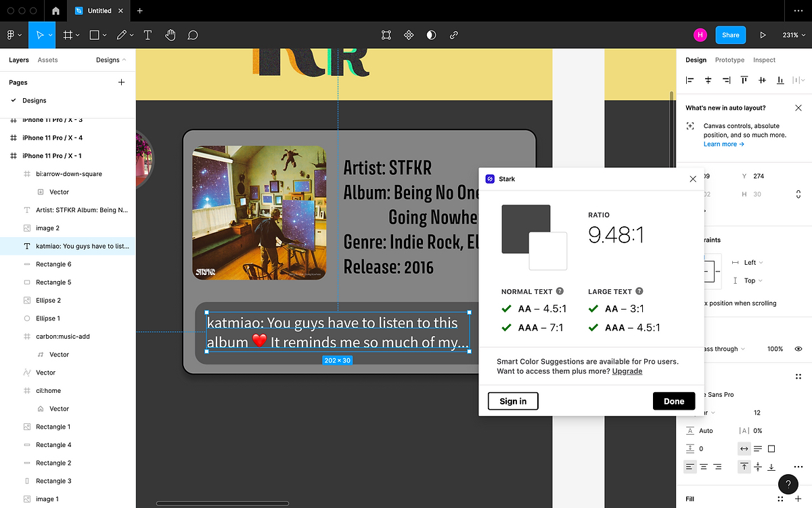The image size is (812, 508).
Task: Set text alignment to right
Action: tap(717, 467)
